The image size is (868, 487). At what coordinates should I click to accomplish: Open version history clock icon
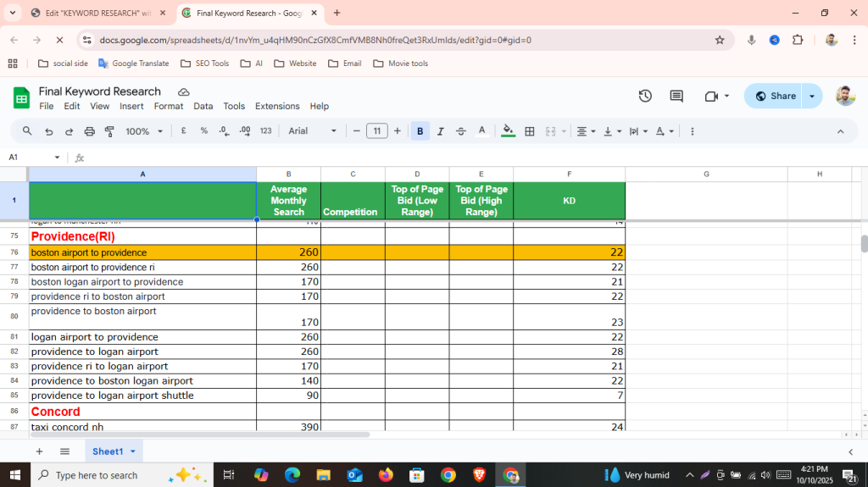645,97
